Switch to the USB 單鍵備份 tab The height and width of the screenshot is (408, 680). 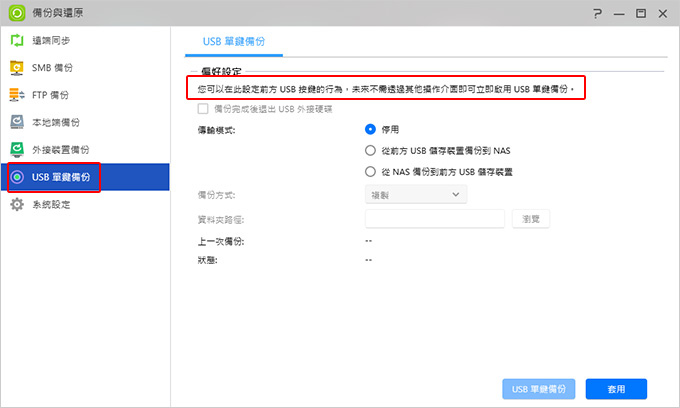234,42
